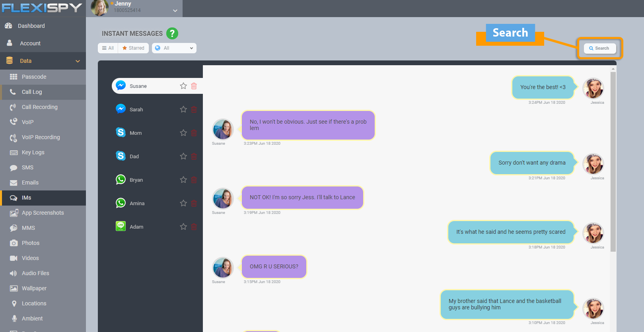Click the Photos camera icon
Image resolution: width=644 pixels, height=332 pixels.
pos(14,243)
